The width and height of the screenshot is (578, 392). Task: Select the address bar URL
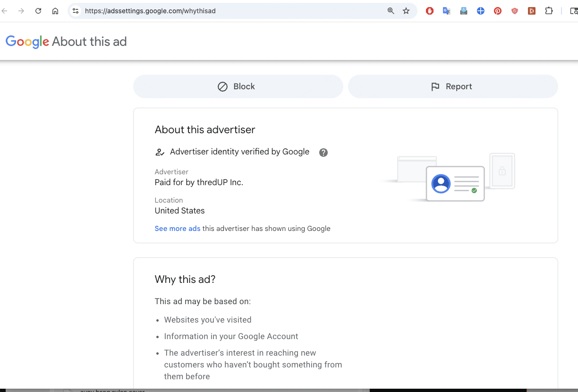[x=150, y=10]
